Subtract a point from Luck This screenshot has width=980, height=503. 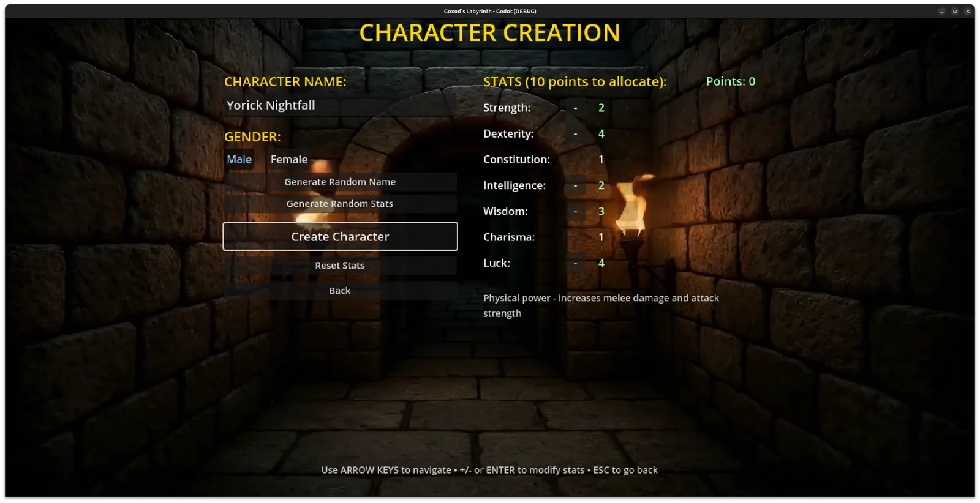click(x=575, y=263)
